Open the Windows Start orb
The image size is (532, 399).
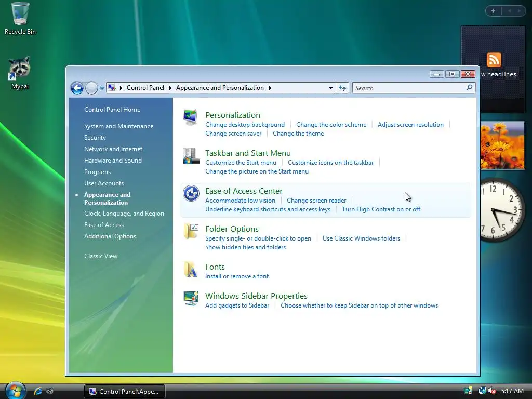pos(15,391)
